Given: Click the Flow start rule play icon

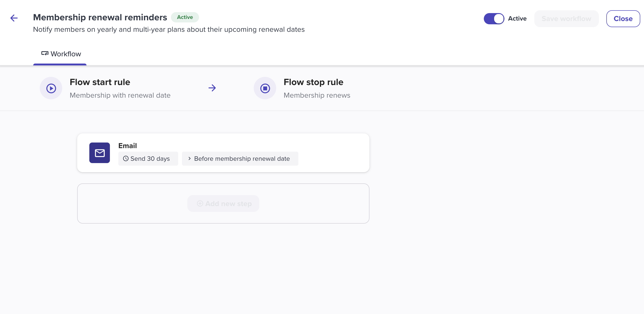Looking at the screenshot, I should point(51,88).
